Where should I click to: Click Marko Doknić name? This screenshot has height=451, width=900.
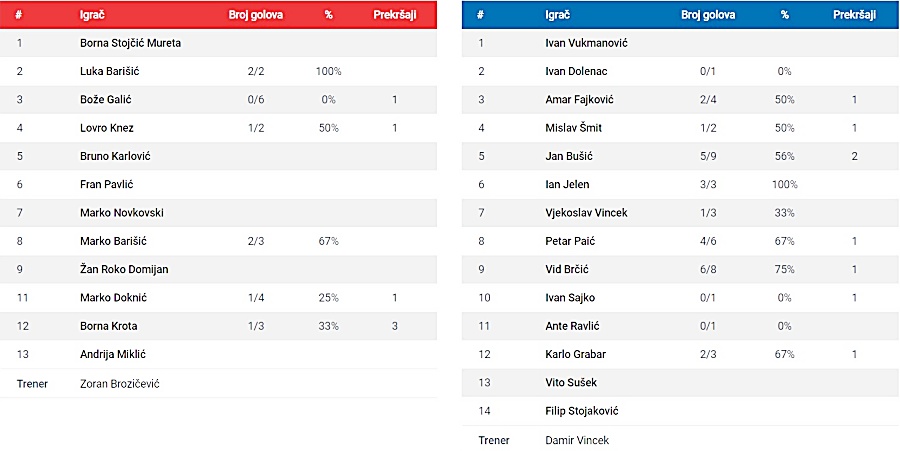pyautogui.click(x=113, y=298)
